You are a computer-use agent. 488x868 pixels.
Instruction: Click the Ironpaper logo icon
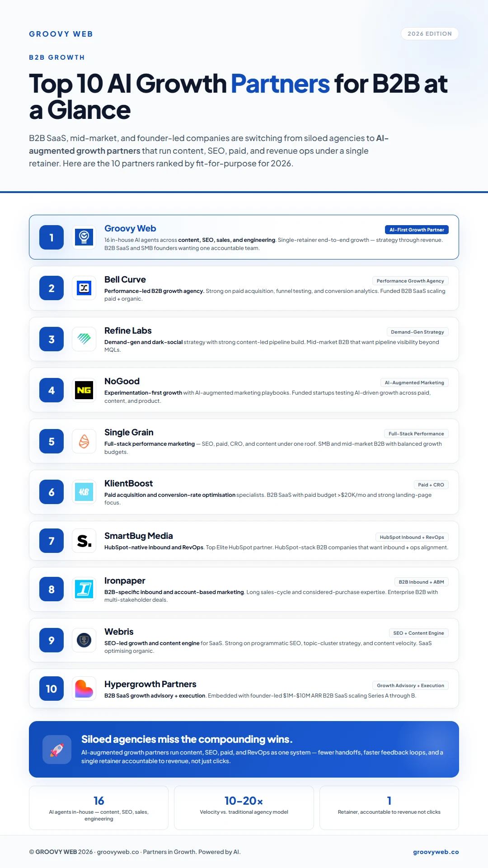point(84,589)
